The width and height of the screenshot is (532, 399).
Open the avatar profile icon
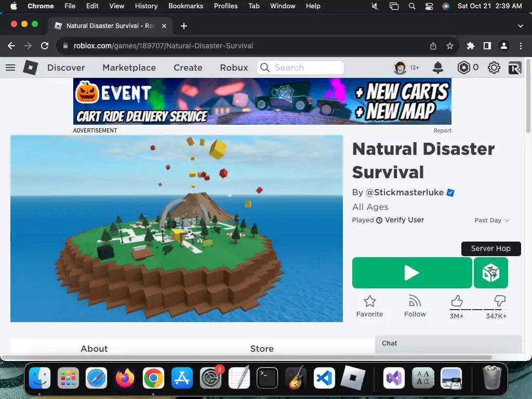tap(400, 68)
